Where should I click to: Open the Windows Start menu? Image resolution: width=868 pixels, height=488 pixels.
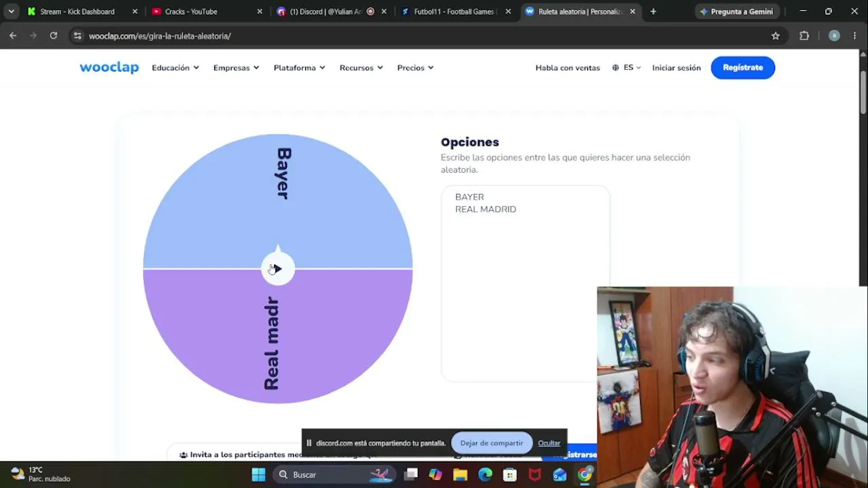258,474
